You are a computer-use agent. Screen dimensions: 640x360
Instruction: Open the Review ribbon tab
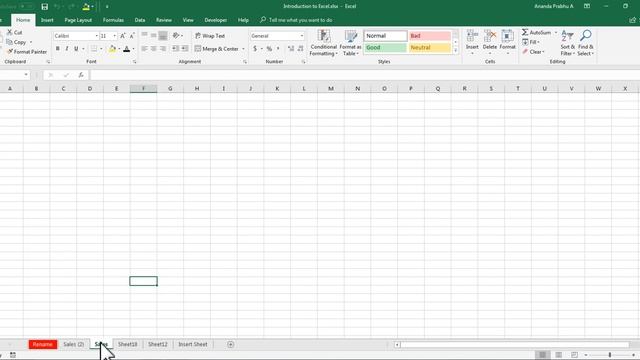pyautogui.click(x=164, y=20)
